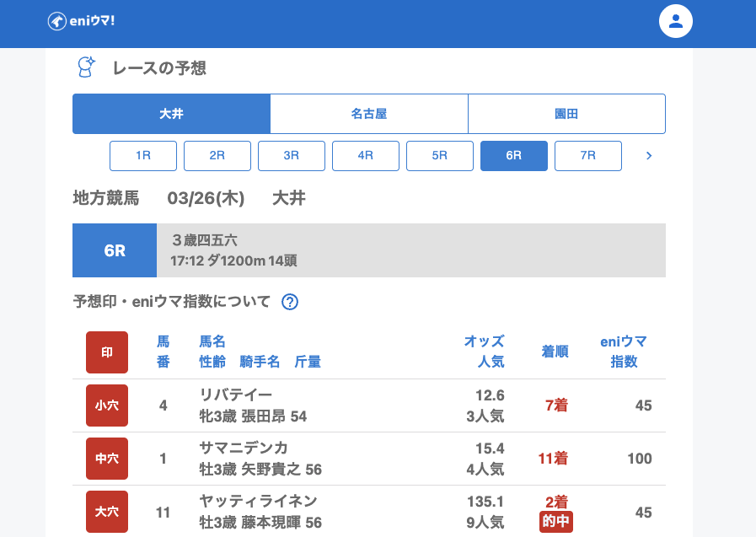756x537 pixels.
Task: Select race 2R button
Action: pyautogui.click(x=217, y=156)
